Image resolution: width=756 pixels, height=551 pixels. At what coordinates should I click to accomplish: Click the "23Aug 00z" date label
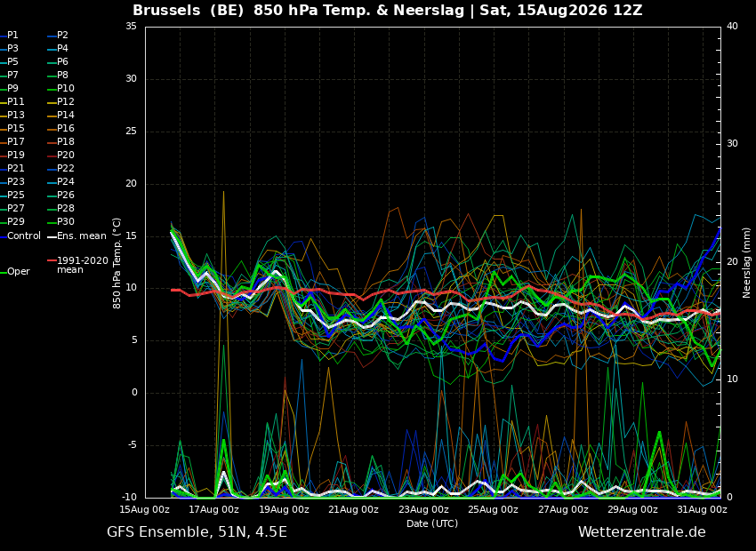(423, 509)
